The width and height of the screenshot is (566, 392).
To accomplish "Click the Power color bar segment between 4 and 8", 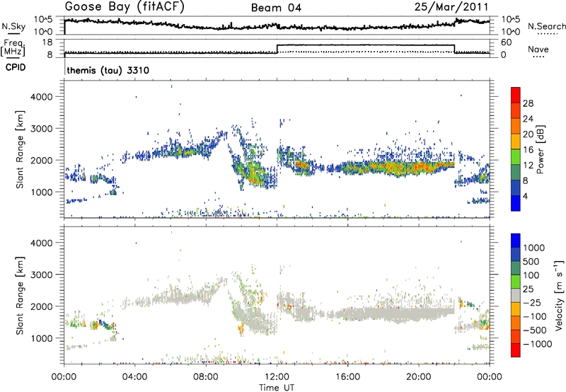I will point(516,188).
